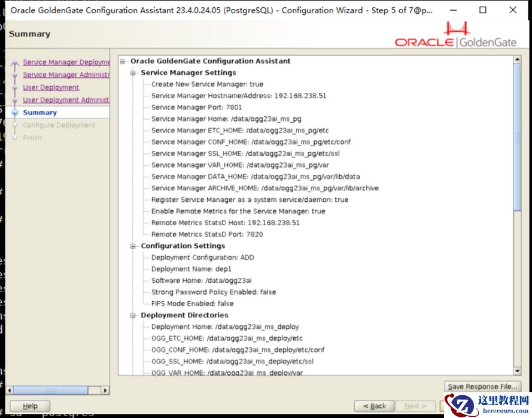Image resolution: width=532 pixels, height=418 pixels.
Task: Select Service Manager DATA_HOME row
Action: click(256, 177)
